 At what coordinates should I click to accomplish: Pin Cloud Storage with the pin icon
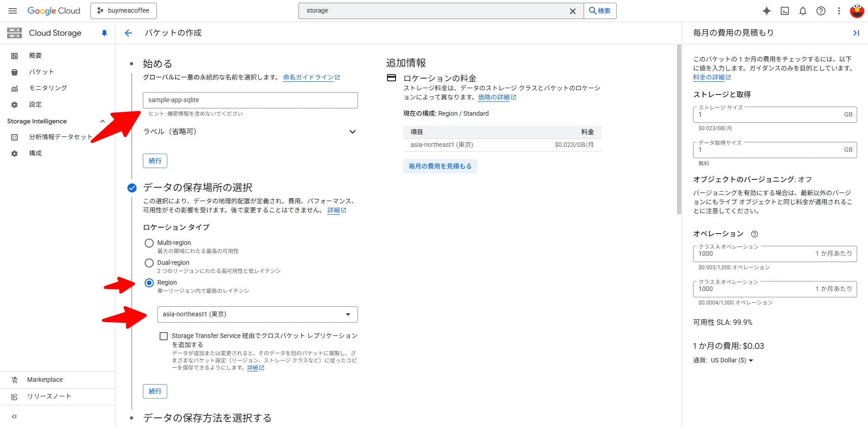tap(104, 33)
